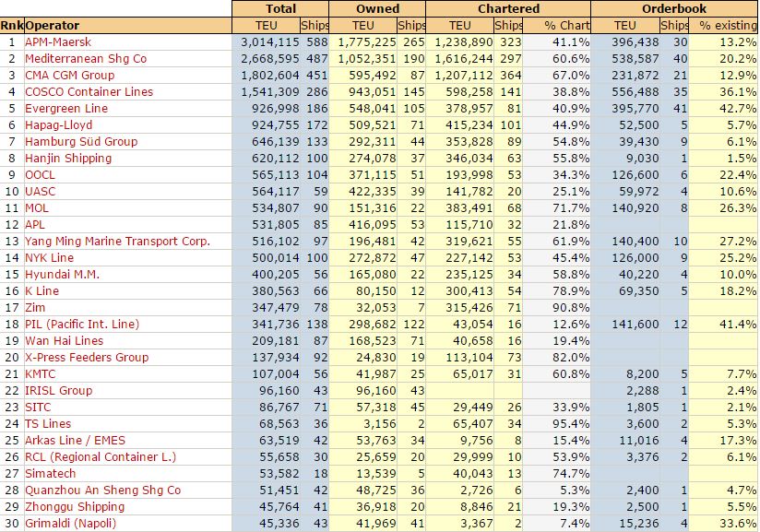
Task: Open the APM-Maersk operator link
Action: 58,42
